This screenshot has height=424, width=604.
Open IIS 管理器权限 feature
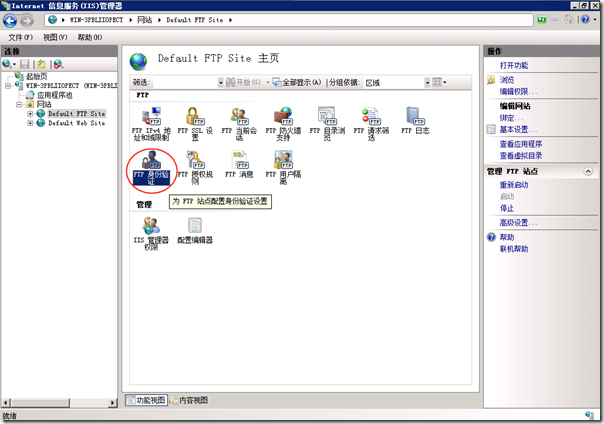click(151, 233)
